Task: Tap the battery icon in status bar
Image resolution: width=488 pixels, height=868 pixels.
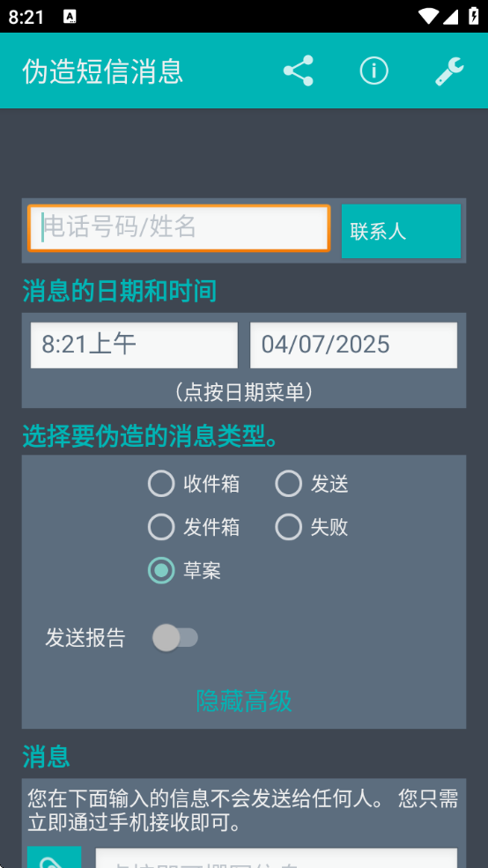Action: tap(474, 16)
